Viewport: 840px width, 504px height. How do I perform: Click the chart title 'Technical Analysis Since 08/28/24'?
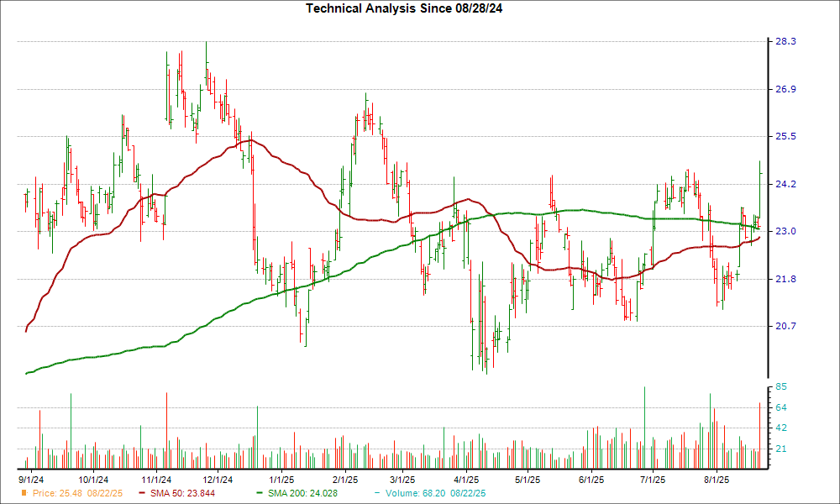404,8
